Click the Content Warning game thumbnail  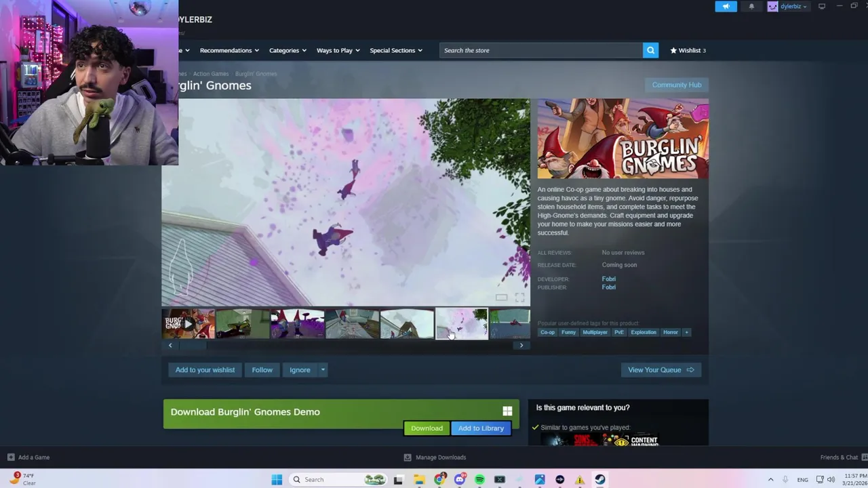pos(636,441)
